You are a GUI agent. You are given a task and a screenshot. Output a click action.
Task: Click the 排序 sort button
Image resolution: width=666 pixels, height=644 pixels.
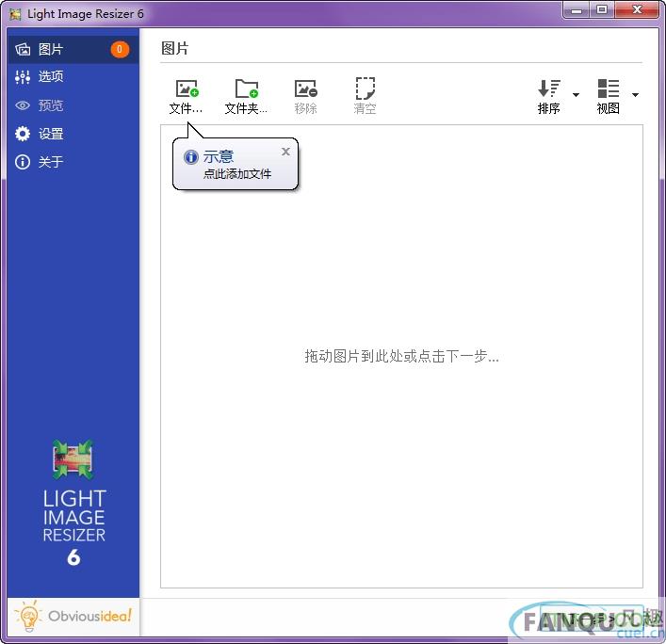[549, 96]
